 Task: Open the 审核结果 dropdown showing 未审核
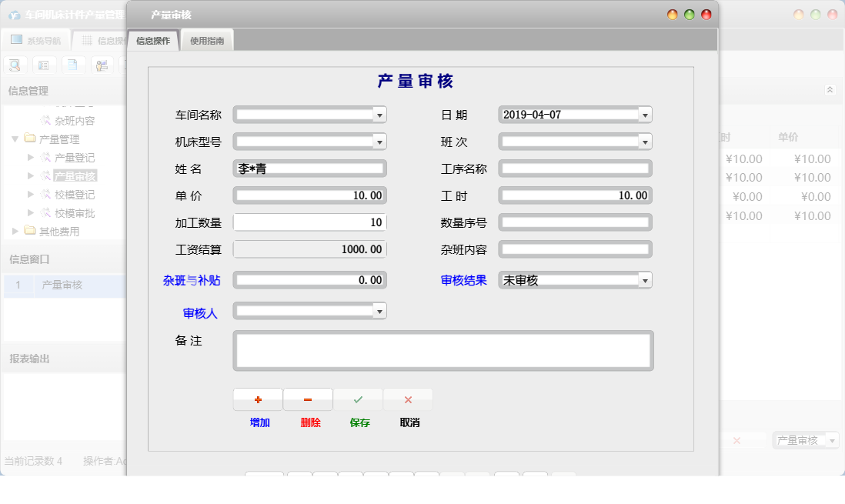point(646,280)
